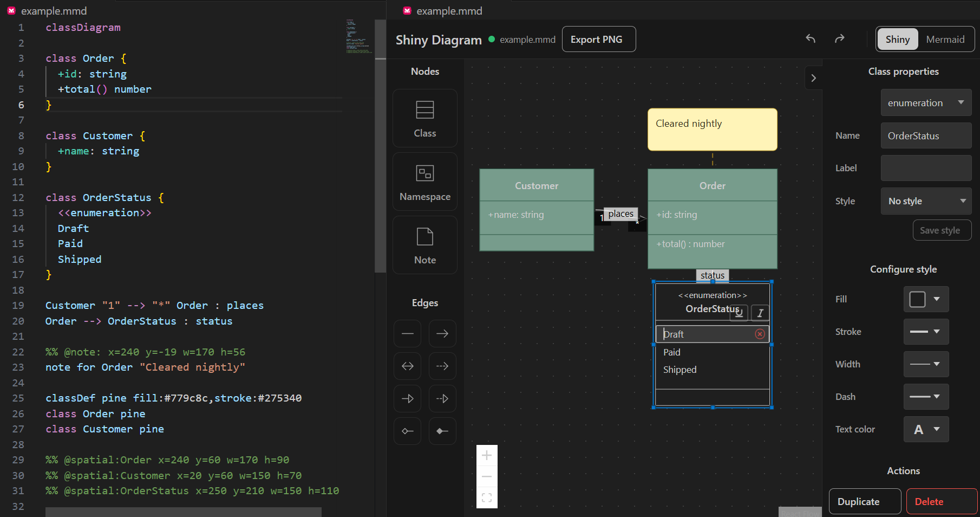This screenshot has width=980, height=517.
Task: Click the editor tab's Mermaid file icon
Action: click(x=11, y=11)
